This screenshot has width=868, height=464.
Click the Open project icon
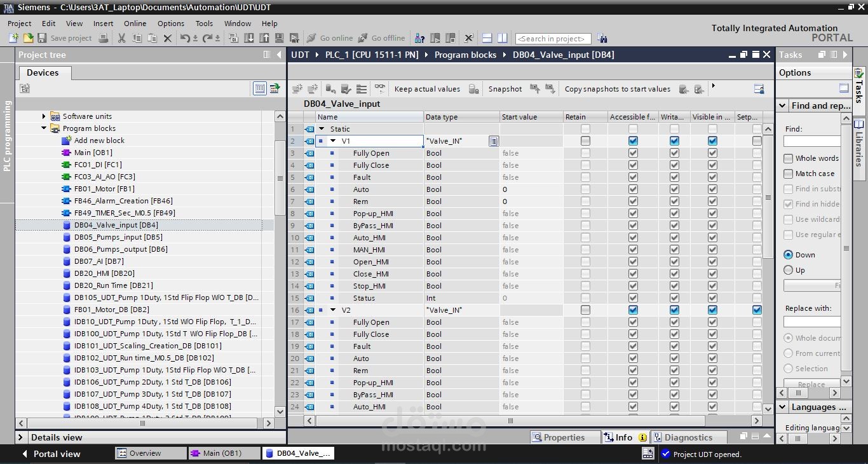pyautogui.click(x=28, y=38)
